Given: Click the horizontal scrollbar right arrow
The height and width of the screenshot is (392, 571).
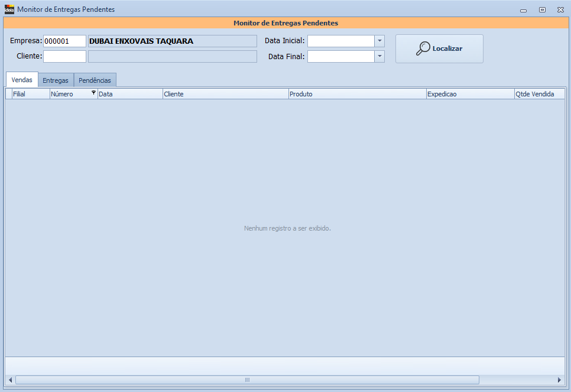Looking at the screenshot, I should tap(559, 380).
